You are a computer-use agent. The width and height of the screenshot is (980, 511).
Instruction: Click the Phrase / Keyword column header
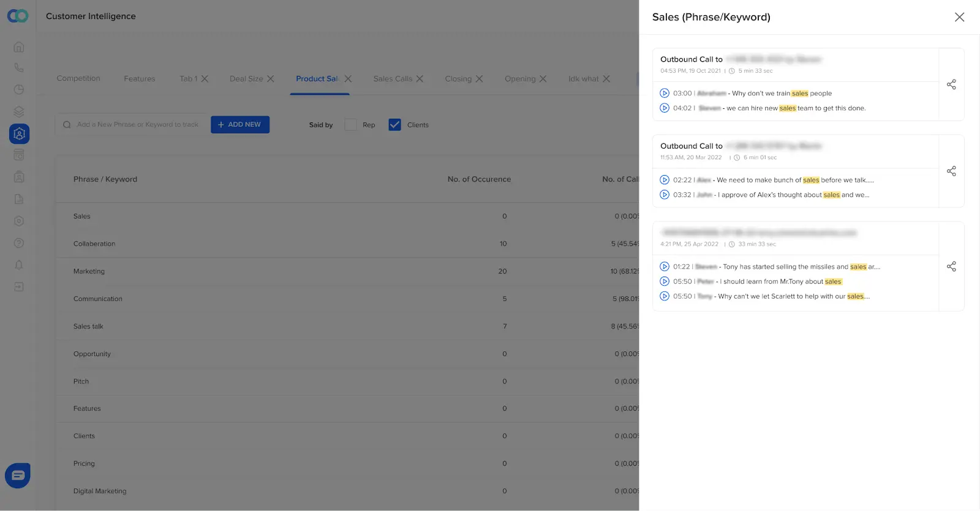pos(105,179)
